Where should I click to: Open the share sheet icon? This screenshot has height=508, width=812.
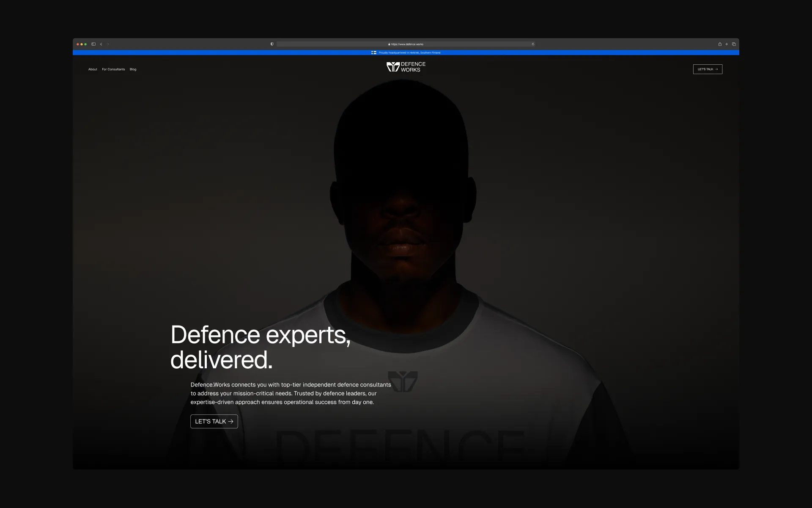720,44
